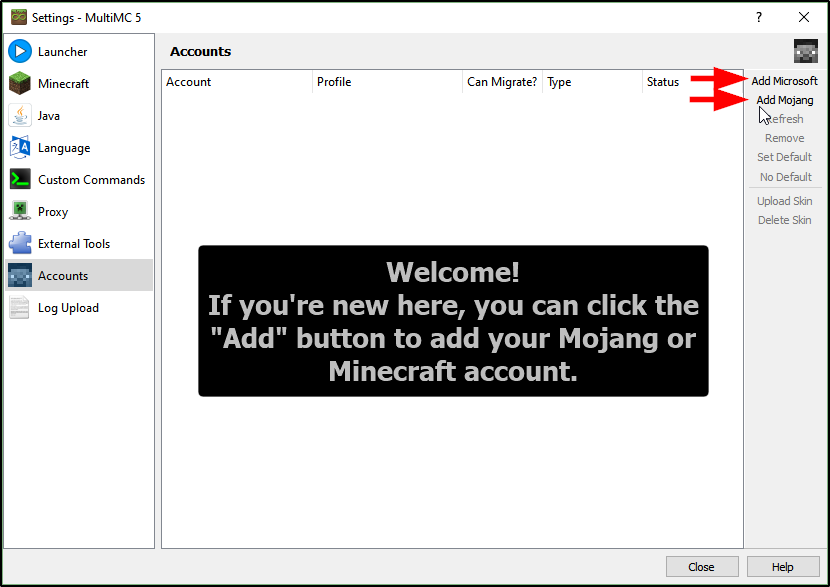Select the Language settings page
Screen dimensions: 830x587
pyautogui.click(x=79, y=148)
